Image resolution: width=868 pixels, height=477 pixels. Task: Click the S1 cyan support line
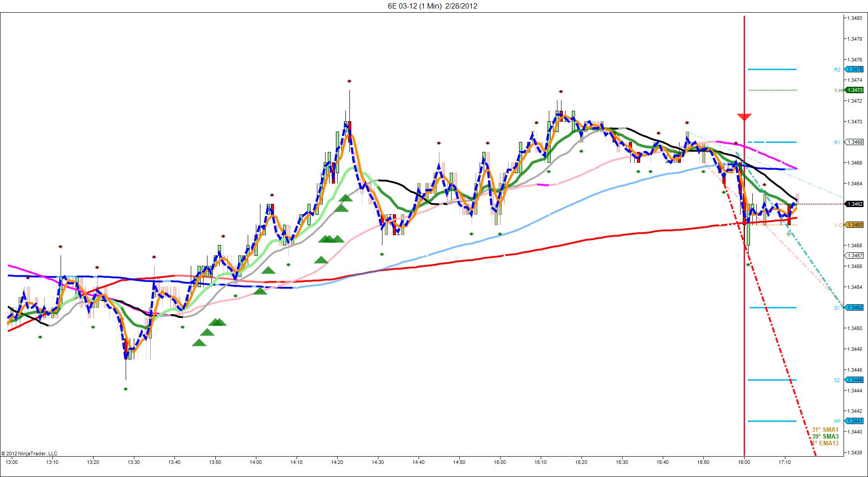click(773, 307)
